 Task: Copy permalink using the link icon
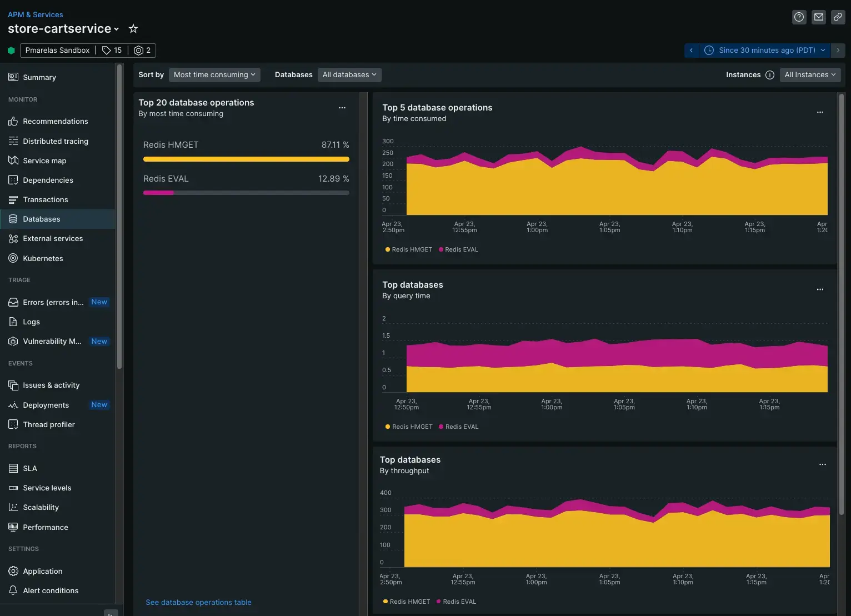click(x=838, y=17)
